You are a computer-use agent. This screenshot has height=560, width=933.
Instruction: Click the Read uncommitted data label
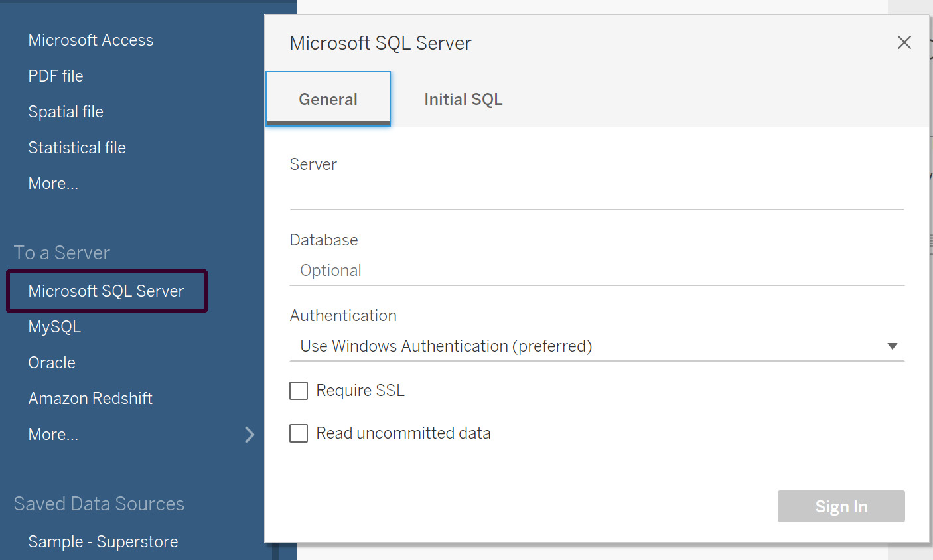(403, 433)
